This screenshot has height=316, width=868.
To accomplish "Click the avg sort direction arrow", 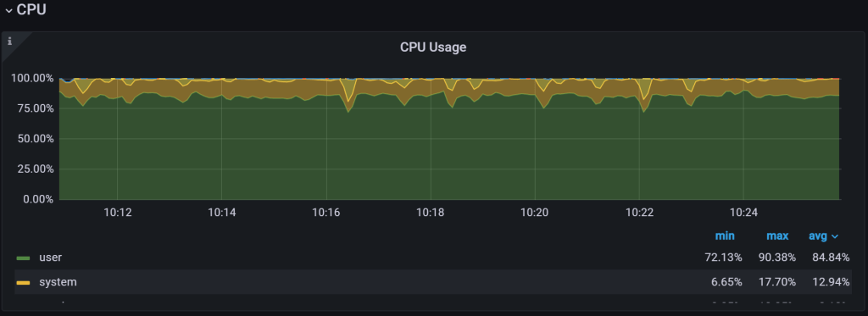I will pyautogui.click(x=835, y=236).
